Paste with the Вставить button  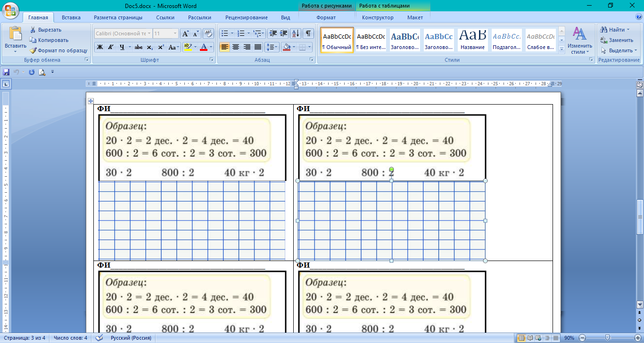[x=15, y=38]
